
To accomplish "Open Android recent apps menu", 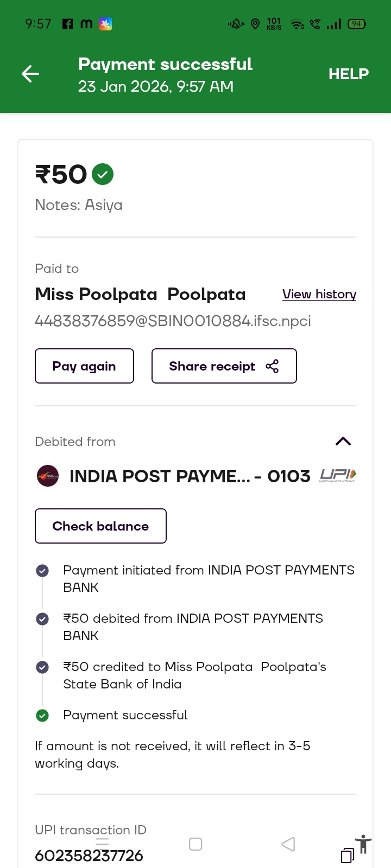I will tap(102, 843).
